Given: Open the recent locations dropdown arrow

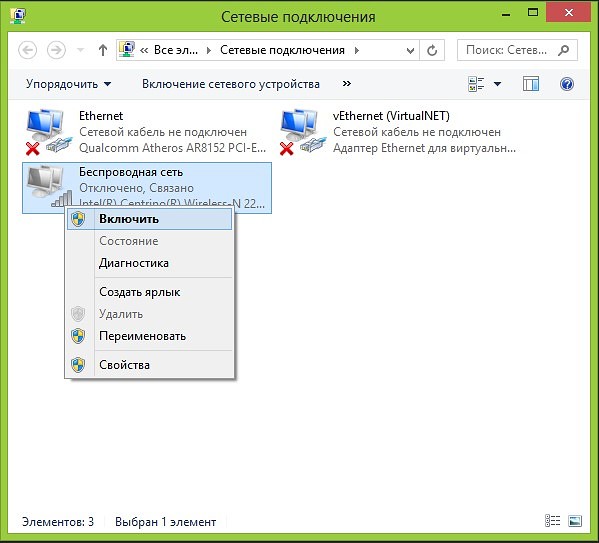Looking at the screenshot, I should [80, 50].
